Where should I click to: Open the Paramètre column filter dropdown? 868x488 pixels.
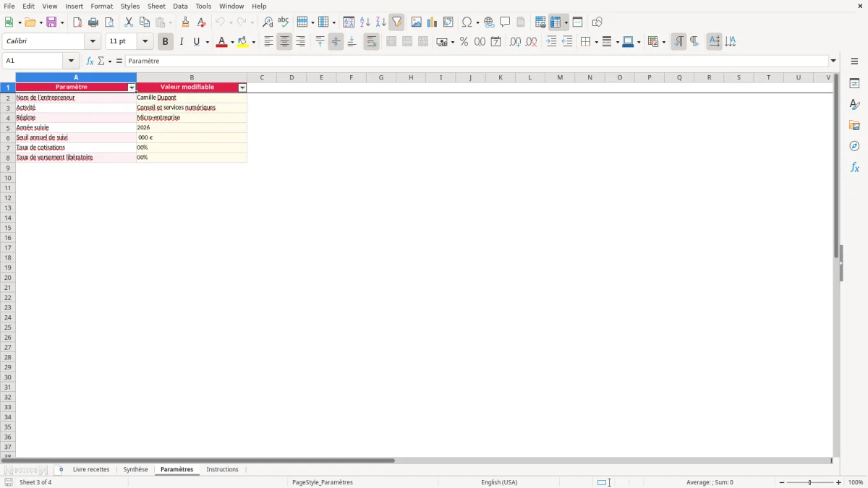132,87
